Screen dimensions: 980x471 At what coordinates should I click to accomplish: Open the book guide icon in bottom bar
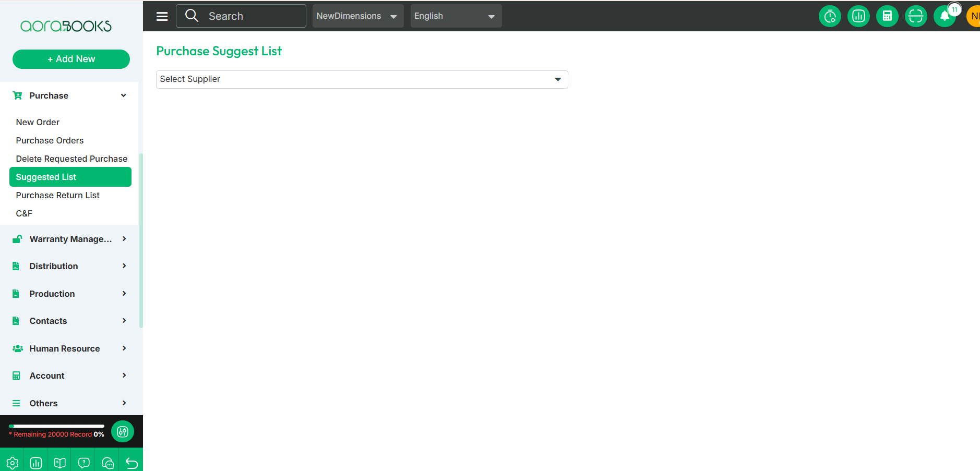tap(60, 463)
